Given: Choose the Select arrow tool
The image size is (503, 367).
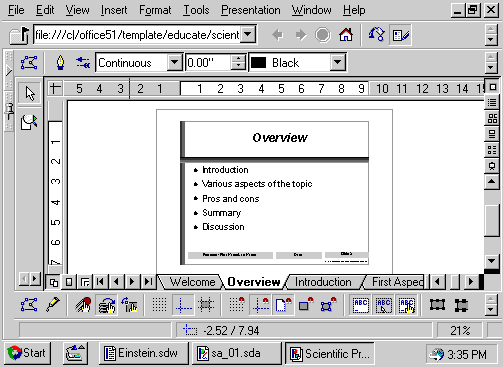Looking at the screenshot, I should click(x=30, y=93).
